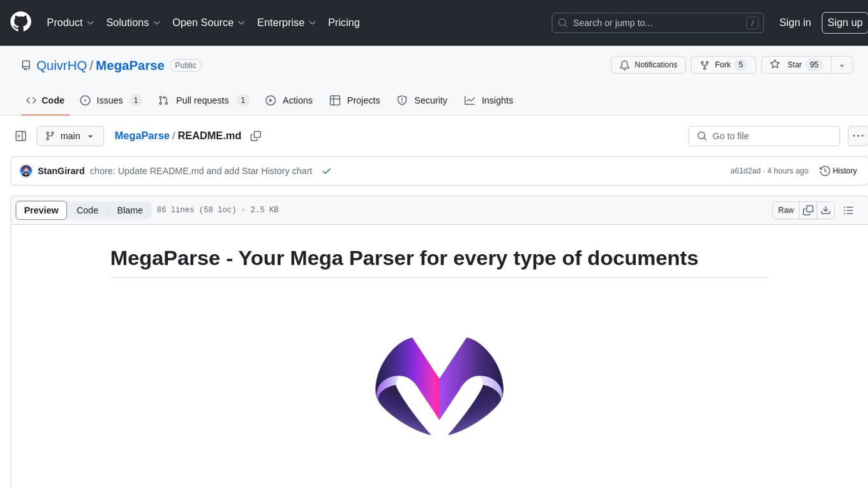Click the Public repository badge
Viewport: 868px width, 488px height.
186,65
